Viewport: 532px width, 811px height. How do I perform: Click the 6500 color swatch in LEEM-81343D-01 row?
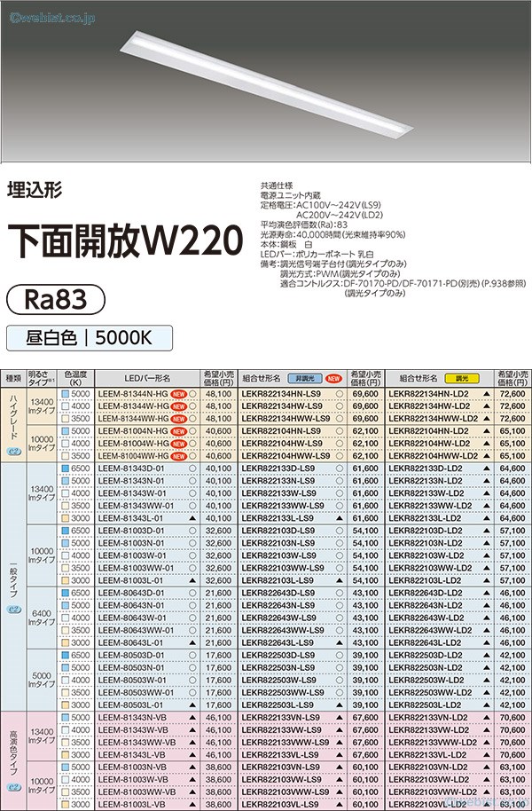pos(65,468)
